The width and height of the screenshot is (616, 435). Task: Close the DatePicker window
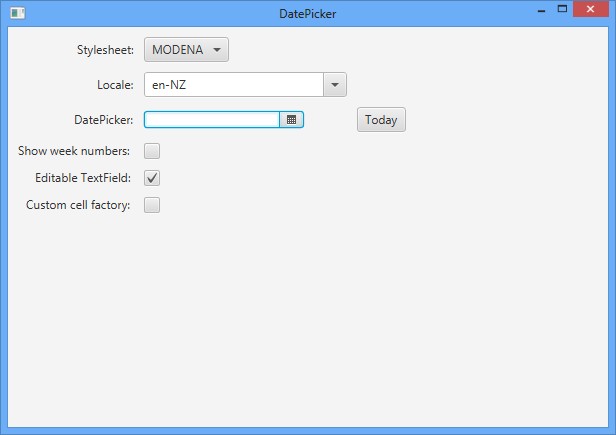coord(593,10)
